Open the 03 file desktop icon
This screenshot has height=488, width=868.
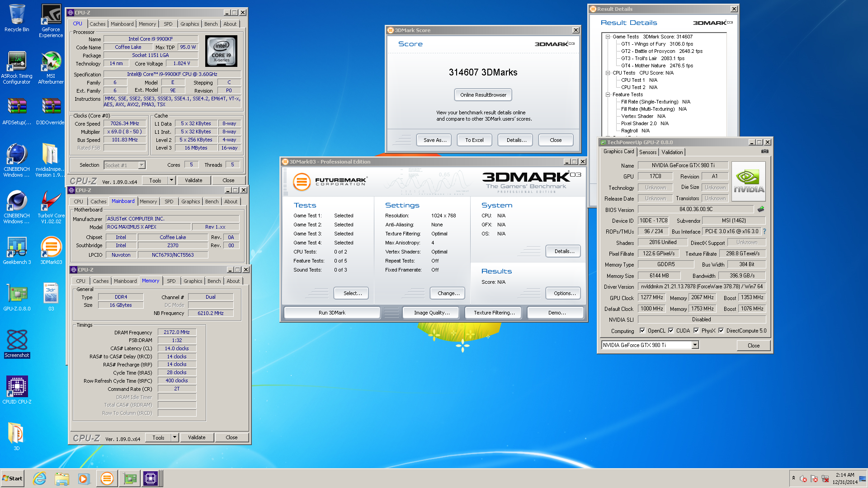(51, 296)
